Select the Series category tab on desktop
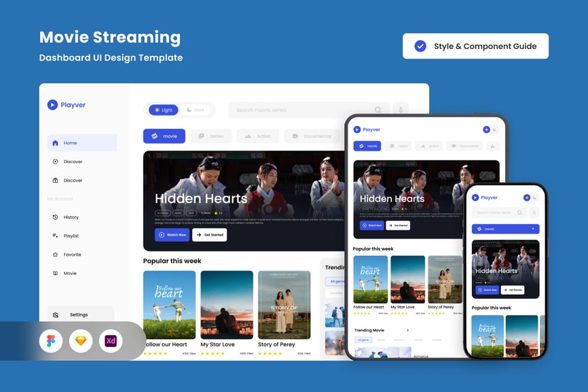 pyautogui.click(x=210, y=137)
